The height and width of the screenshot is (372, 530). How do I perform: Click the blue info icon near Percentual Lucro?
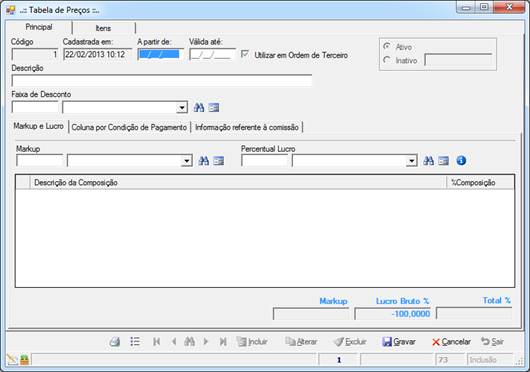[x=461, y=160]
